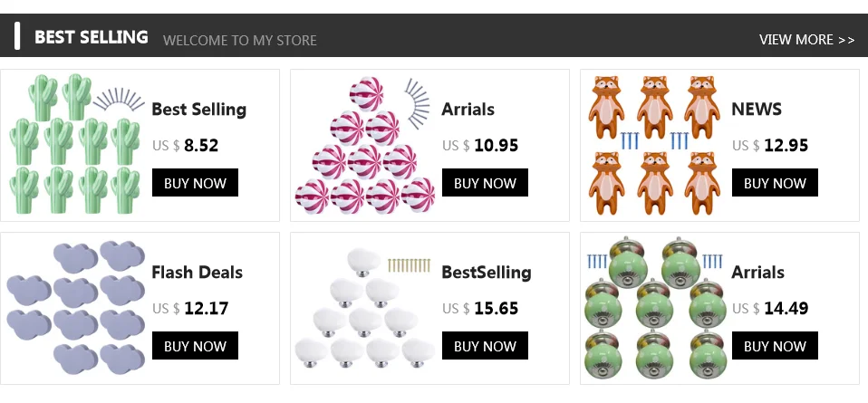Click BUY NOW for the 10.95 item
This screenshot has width=868, height=403.
click(485, 183)
